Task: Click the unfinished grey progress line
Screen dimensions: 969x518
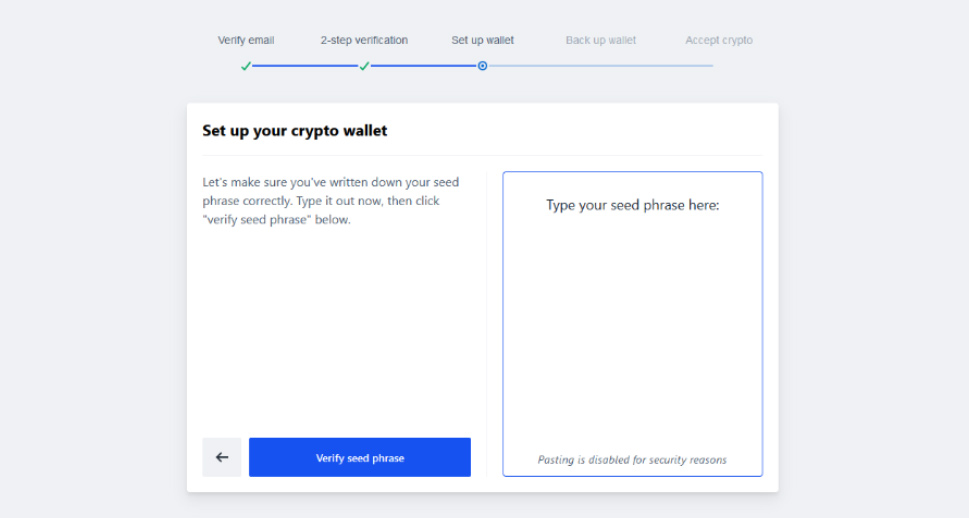Action: click(x=601, y=66)
